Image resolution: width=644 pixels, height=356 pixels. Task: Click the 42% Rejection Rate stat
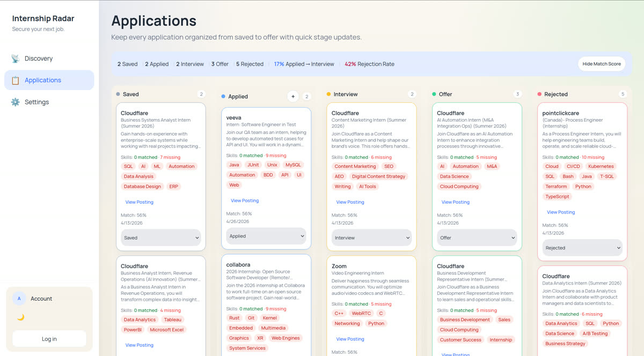point(369,64)
